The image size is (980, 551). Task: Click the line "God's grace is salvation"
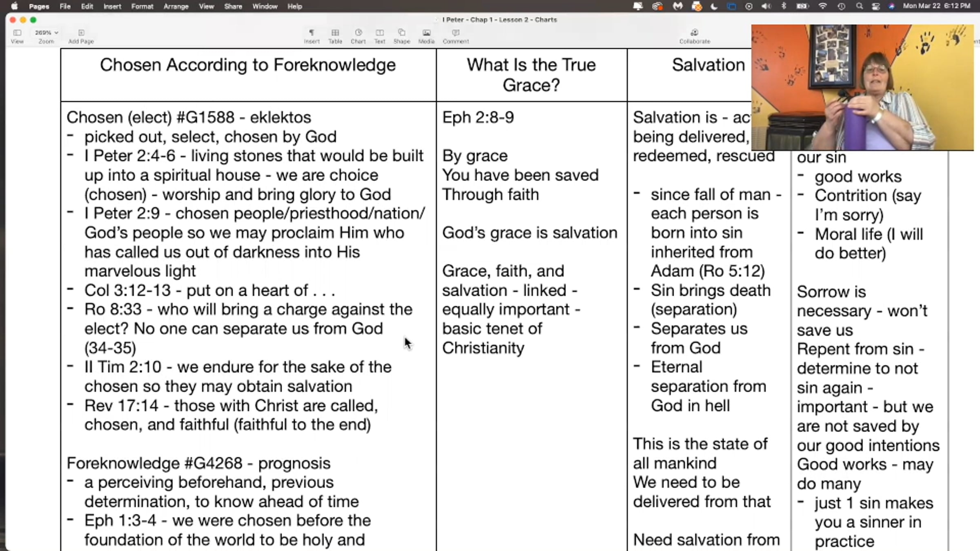(x=530, y=233)
